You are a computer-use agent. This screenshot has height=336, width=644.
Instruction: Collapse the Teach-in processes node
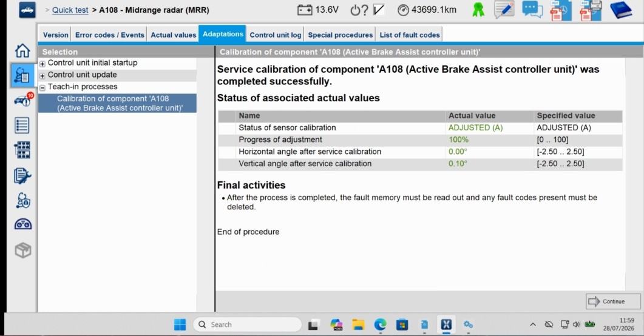click(42, 87)
